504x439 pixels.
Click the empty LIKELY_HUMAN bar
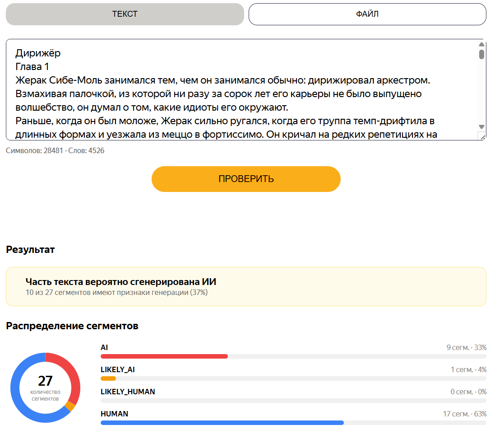293,401
